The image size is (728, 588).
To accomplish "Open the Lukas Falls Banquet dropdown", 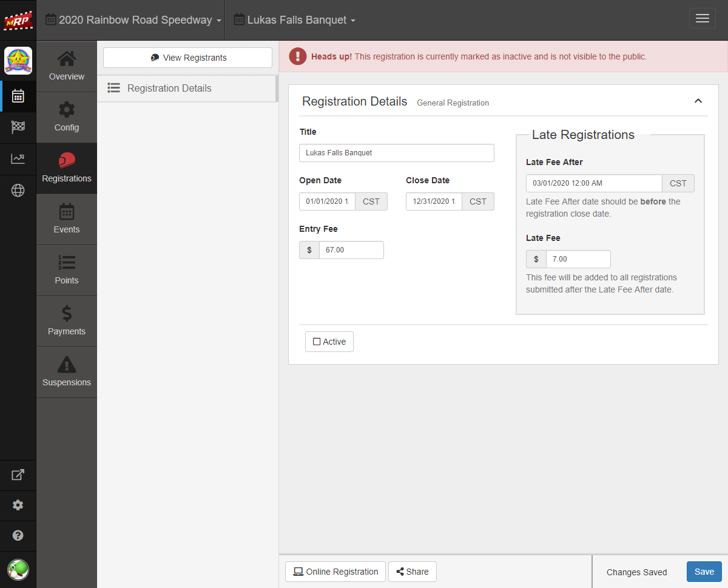I will [295, 20].
